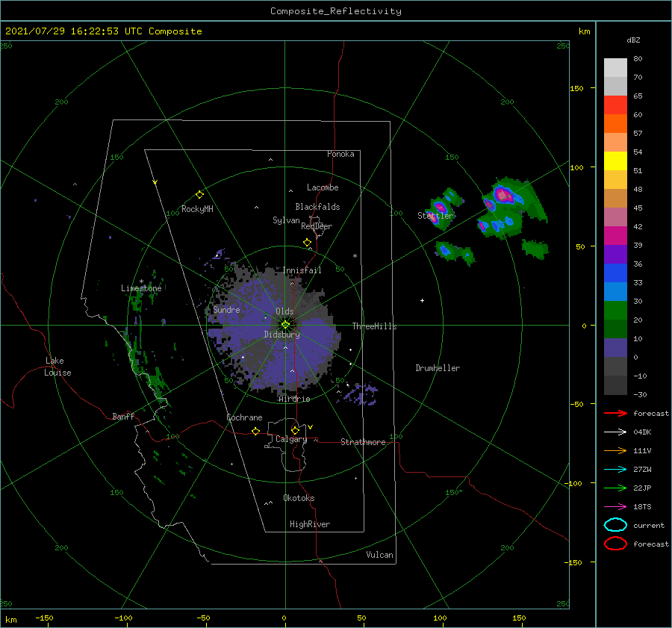Click the Strathmore label
This screenshot has width=672, height=628.
pyautogui.click(x=363, y=442)
